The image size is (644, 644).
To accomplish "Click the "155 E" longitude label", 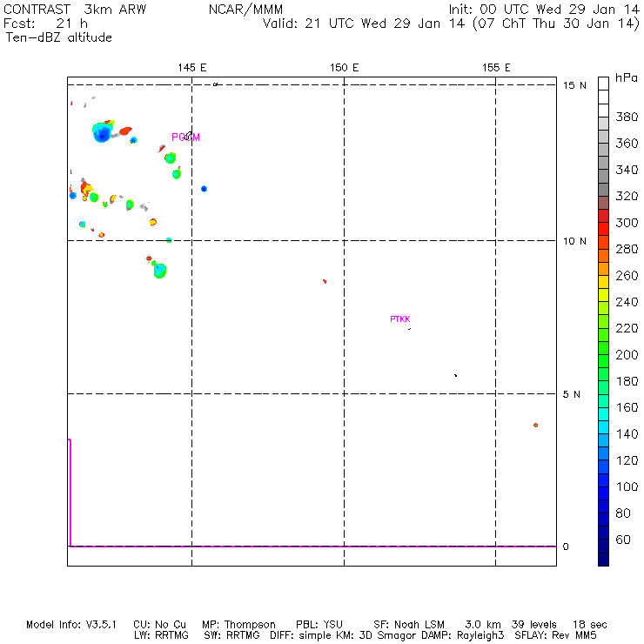I will 496,68.
